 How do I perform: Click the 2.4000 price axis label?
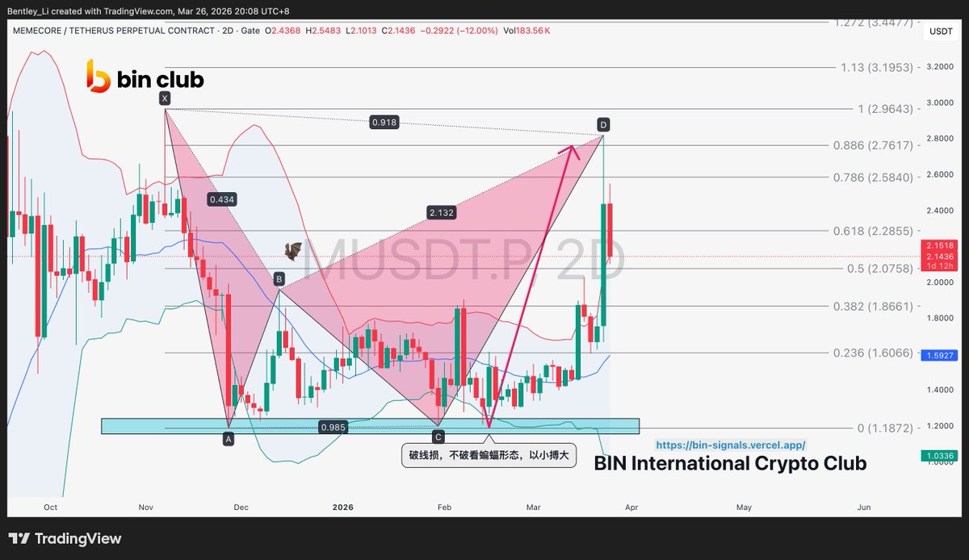(x=939, y=212)
